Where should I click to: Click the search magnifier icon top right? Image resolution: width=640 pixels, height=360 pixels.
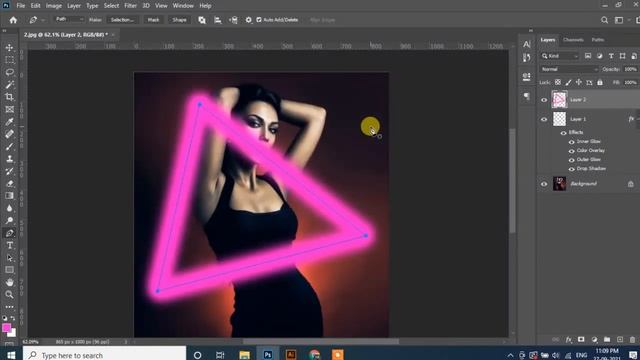[x=604, y=20]
